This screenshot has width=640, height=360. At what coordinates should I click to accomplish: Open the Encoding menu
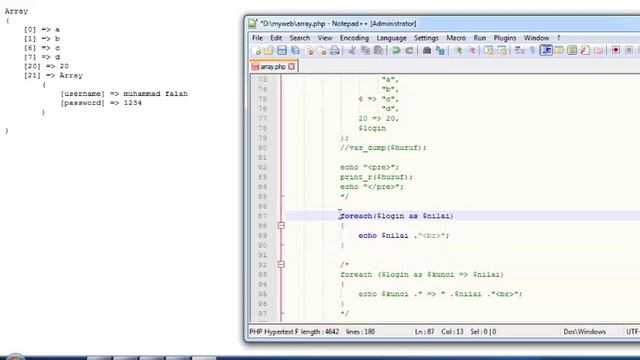(x=354, y=38)
